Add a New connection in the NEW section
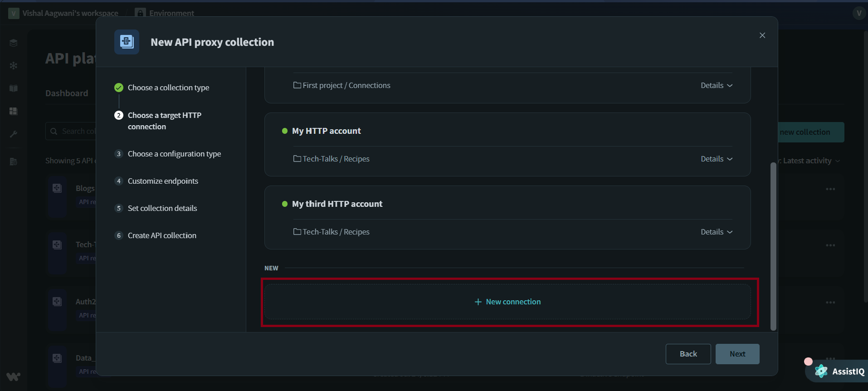 click(508, 301)
